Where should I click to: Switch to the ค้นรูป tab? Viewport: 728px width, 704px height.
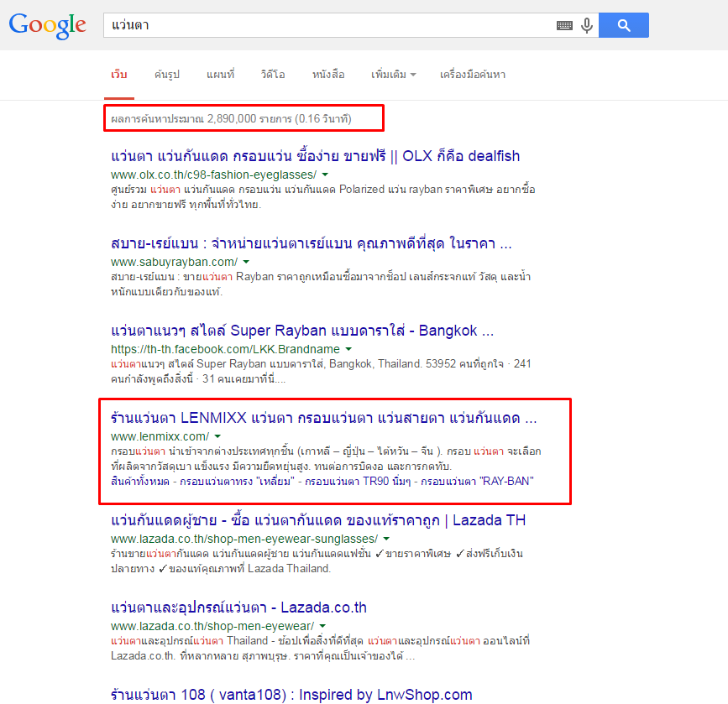tap(166, 75)
